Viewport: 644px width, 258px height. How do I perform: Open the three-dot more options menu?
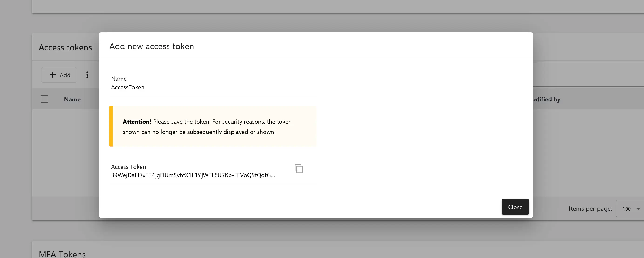click(x=87, y=75)
